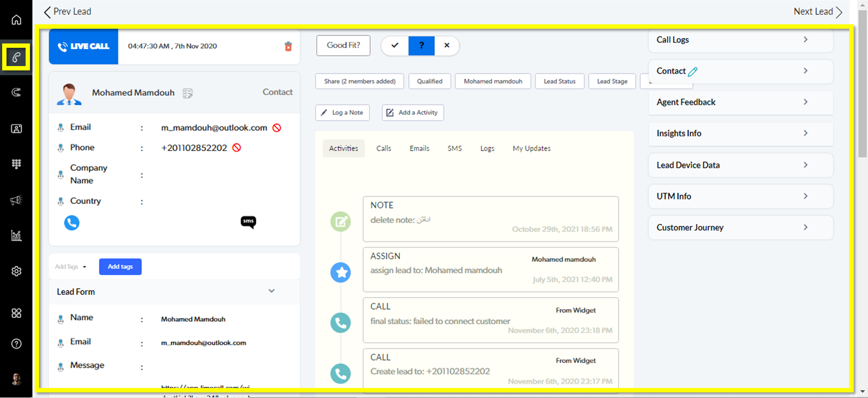Mark lead as good fit with checkmark

[395, 46]
